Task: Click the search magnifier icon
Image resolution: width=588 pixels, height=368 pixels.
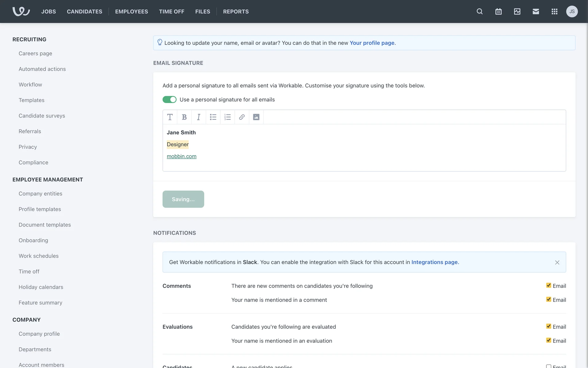Action: pyautogui.click(x=480, y=12)
